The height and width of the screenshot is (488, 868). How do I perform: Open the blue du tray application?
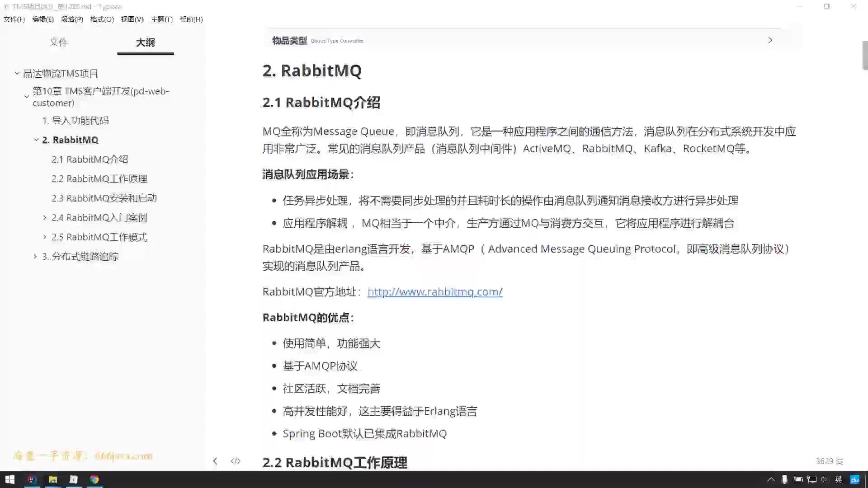[x=854, y=479]
